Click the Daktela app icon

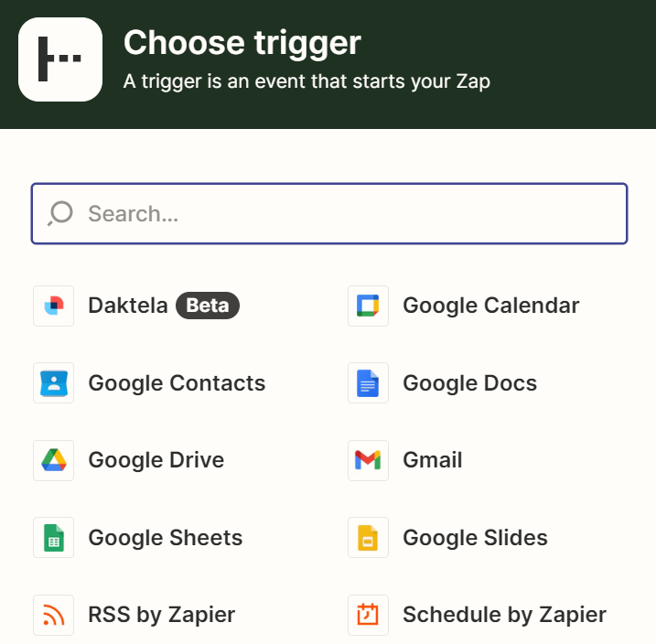tap(53, 306)
